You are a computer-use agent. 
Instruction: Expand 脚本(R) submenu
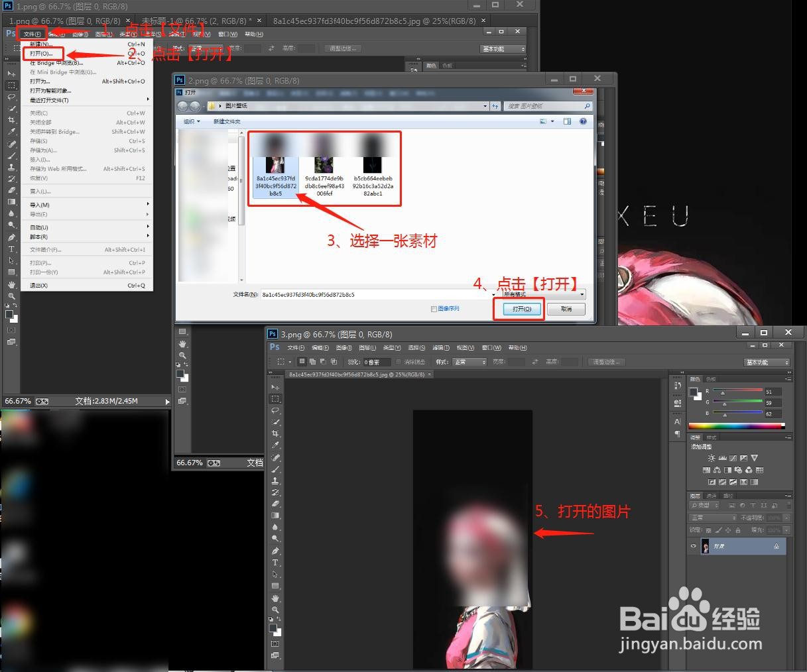[x=88, y=237]
